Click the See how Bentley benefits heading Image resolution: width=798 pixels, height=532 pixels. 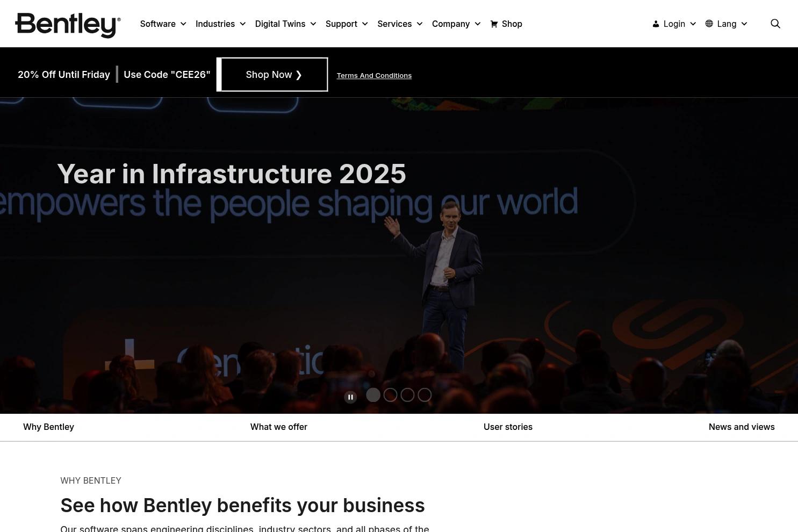(x=242, y=505)
